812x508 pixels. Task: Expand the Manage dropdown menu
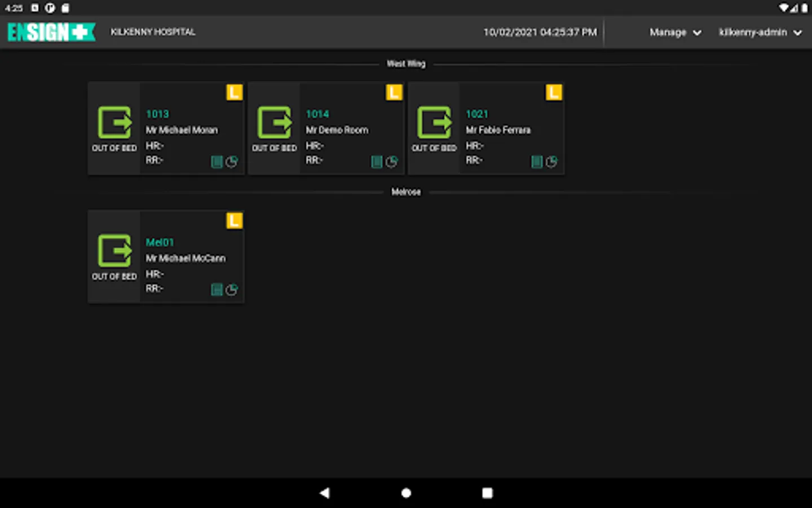tap(675, 32)
